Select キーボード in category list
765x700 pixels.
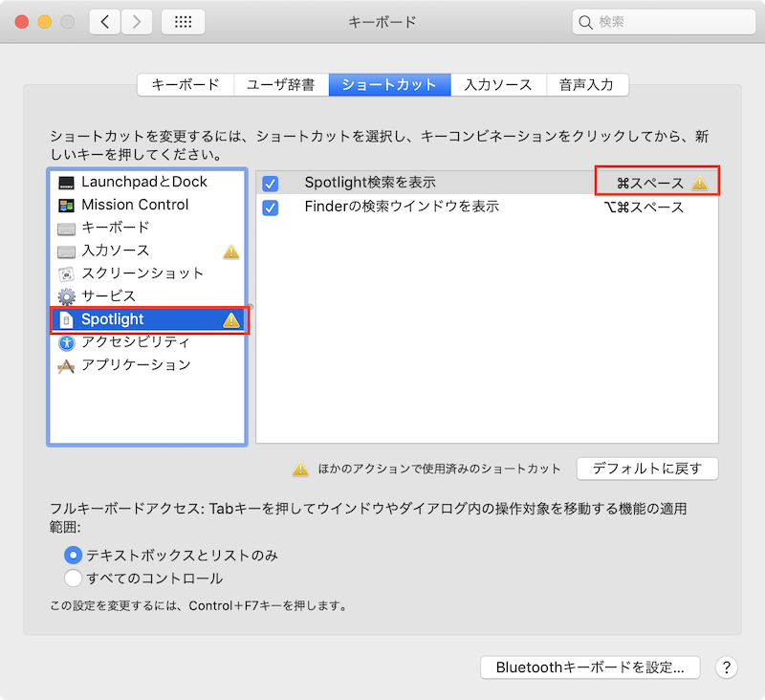click(x=147, y=228)
